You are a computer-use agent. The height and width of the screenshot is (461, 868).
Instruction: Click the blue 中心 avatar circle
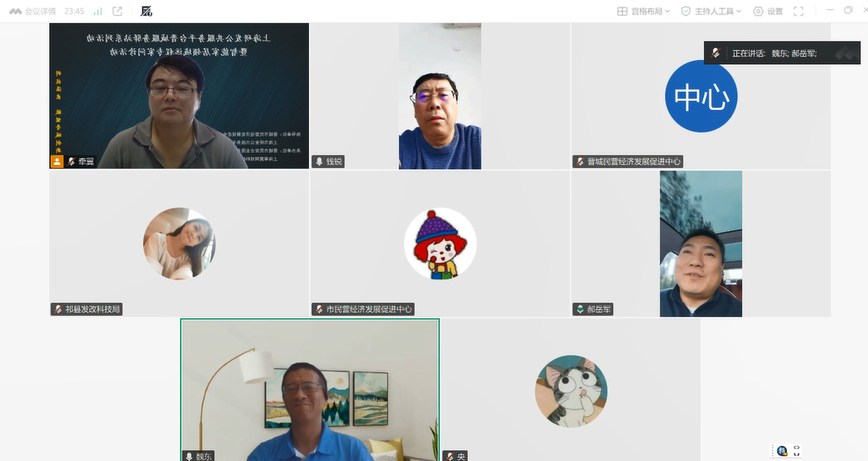click(701, 96)
